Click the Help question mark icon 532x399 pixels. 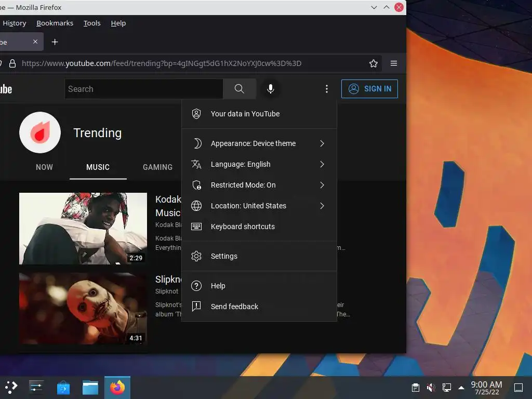coord(196,286)
